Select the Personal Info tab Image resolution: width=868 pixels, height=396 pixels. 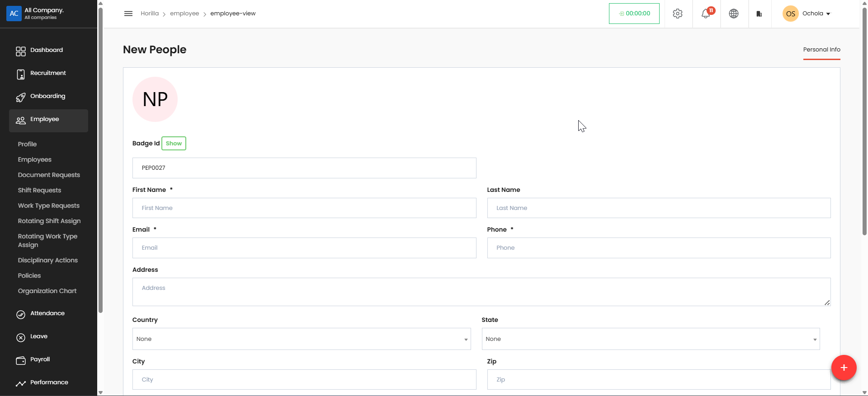coord(821,50)
